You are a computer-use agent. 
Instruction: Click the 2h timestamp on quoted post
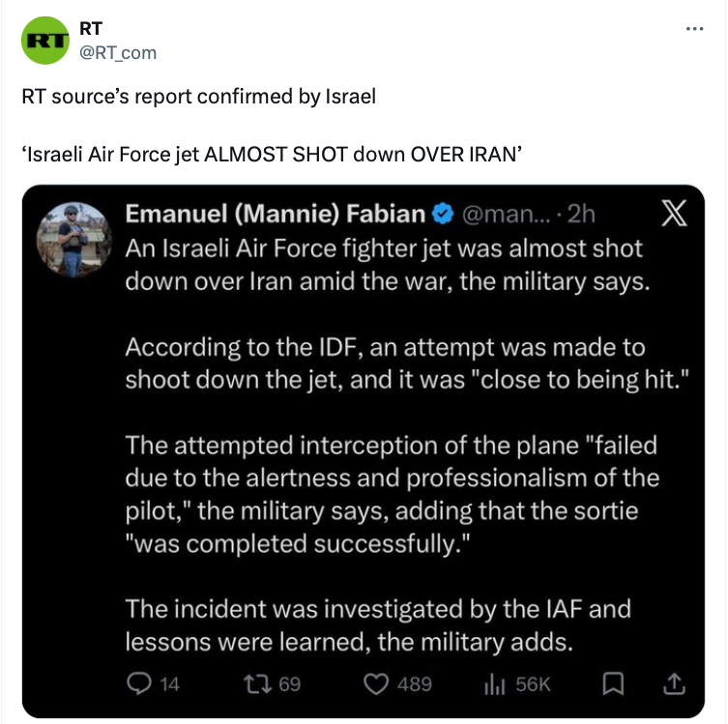(583, 214)
